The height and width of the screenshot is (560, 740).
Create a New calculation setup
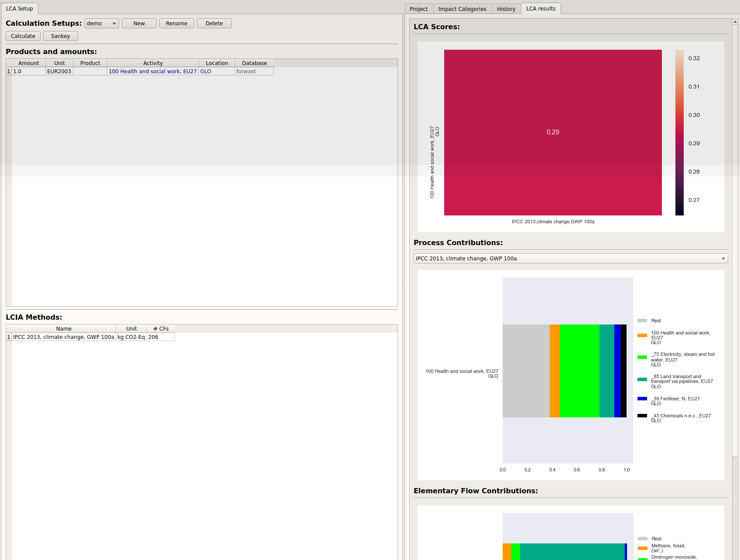click(139, 23)
